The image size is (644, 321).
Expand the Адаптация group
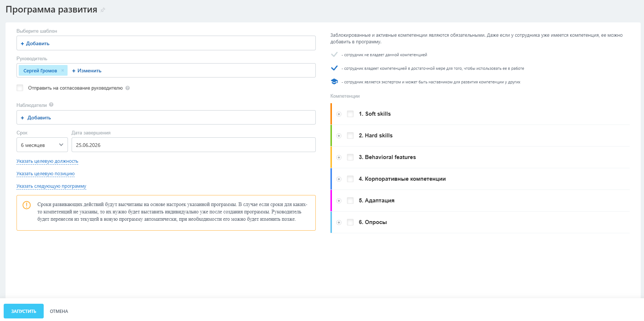[x=339, y=201]
